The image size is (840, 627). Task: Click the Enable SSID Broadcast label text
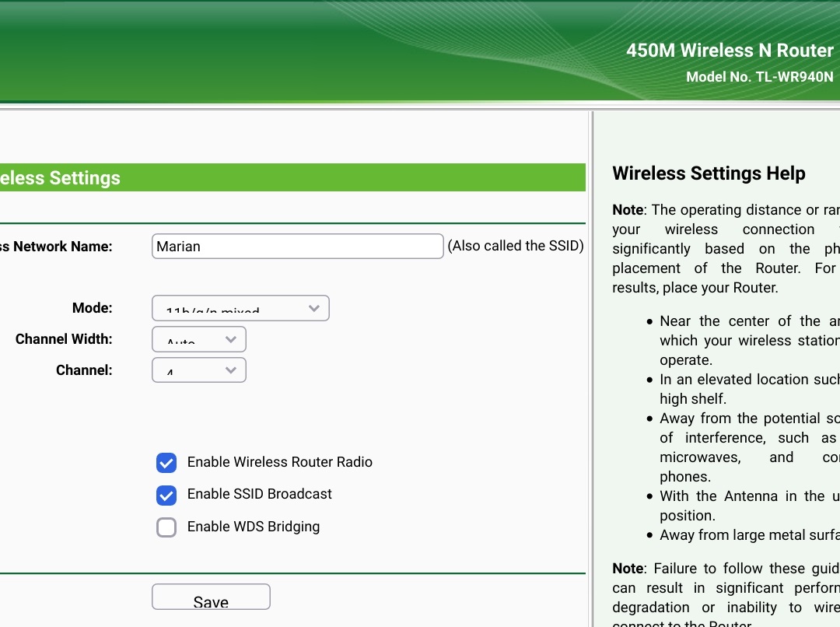click(259, 494)
